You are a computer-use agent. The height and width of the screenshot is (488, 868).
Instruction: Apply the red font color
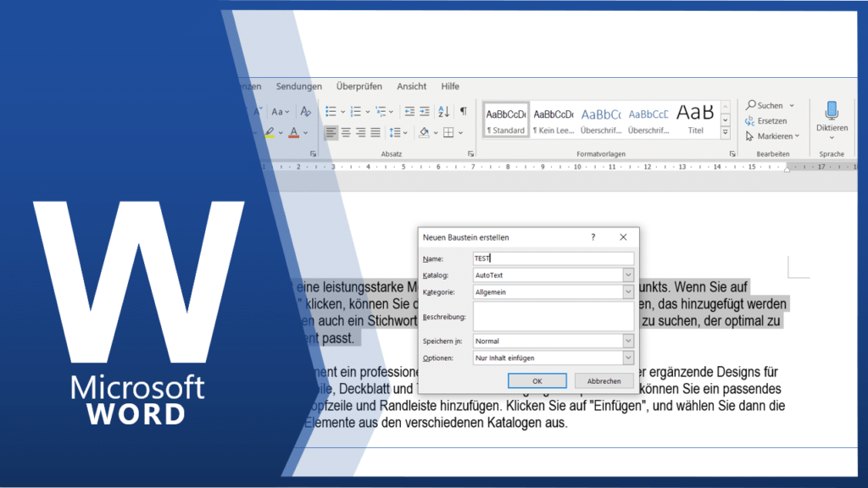[294, 133]
